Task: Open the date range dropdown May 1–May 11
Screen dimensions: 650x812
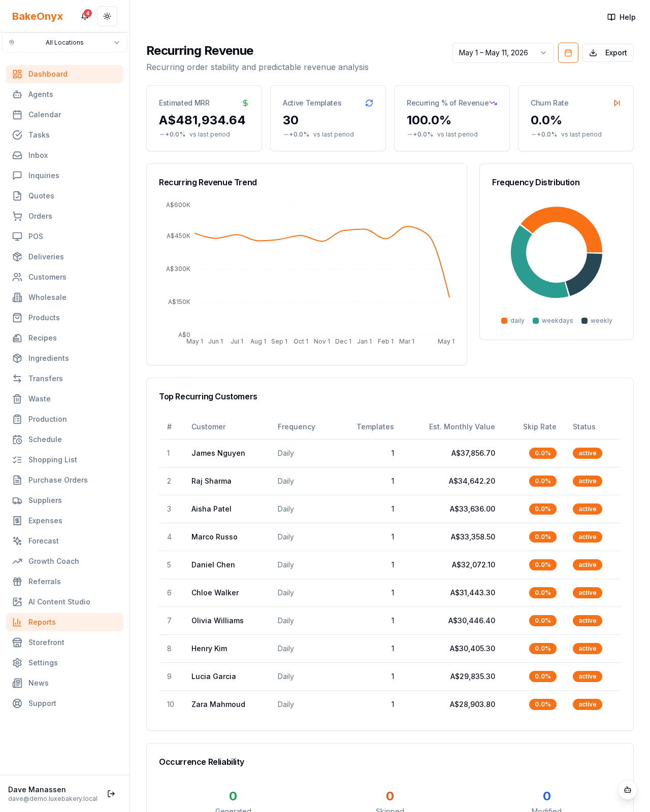Action: pyautogui.click(x=503, y=53)
